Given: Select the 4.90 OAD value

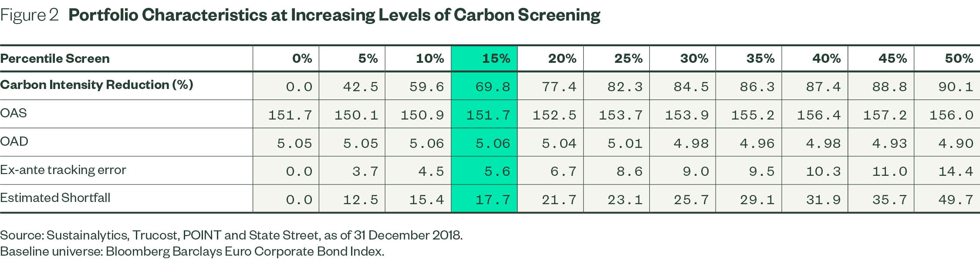Looking at the screenshot, I should 956,143.
